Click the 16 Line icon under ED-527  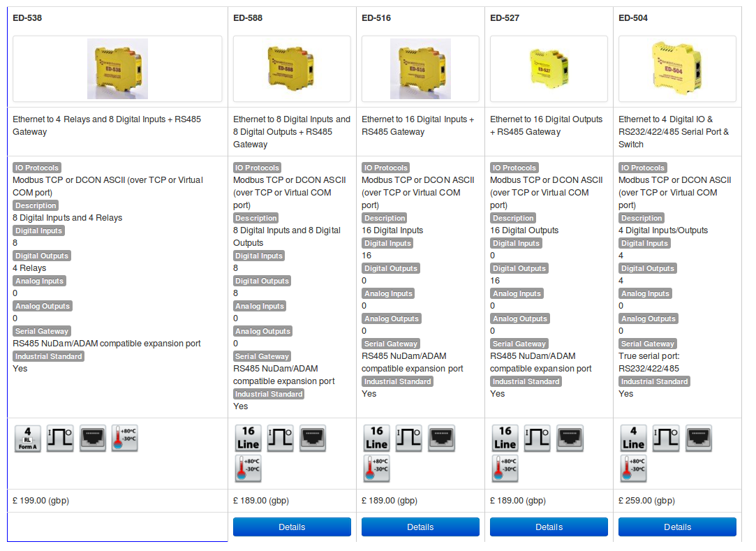(505, 439)
